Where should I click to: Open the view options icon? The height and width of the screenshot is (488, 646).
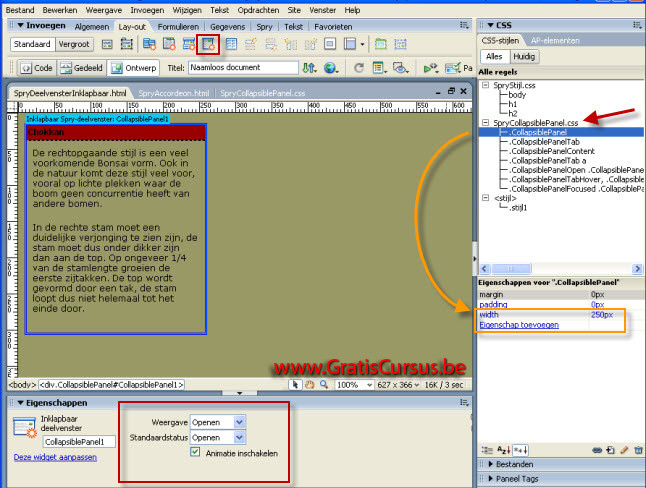coord(379,68)
